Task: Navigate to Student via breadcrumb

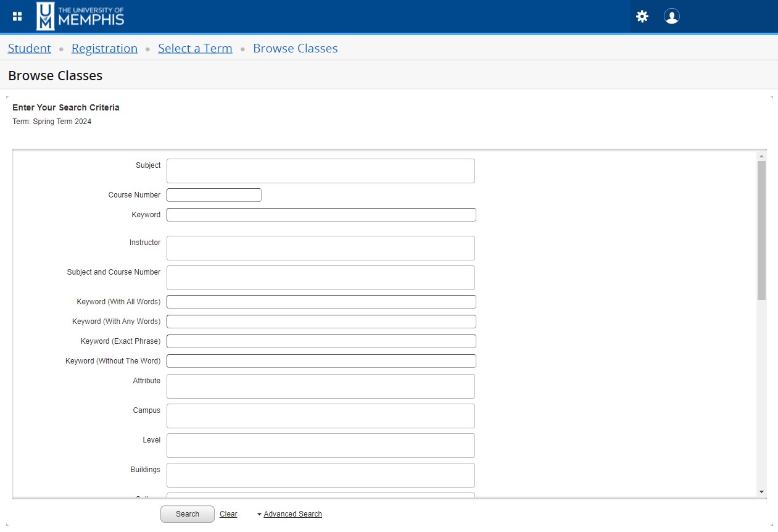Action: 29,48
